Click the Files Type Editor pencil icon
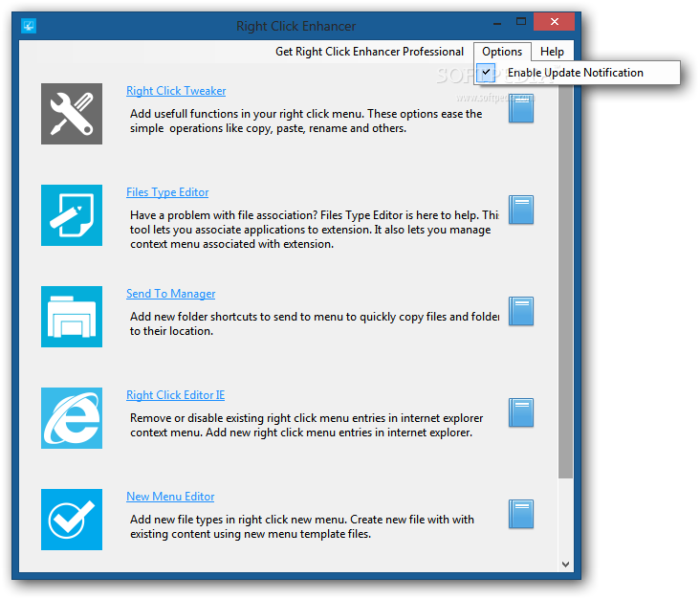Screen dimensions: 700x599 [x=72, y=215]
